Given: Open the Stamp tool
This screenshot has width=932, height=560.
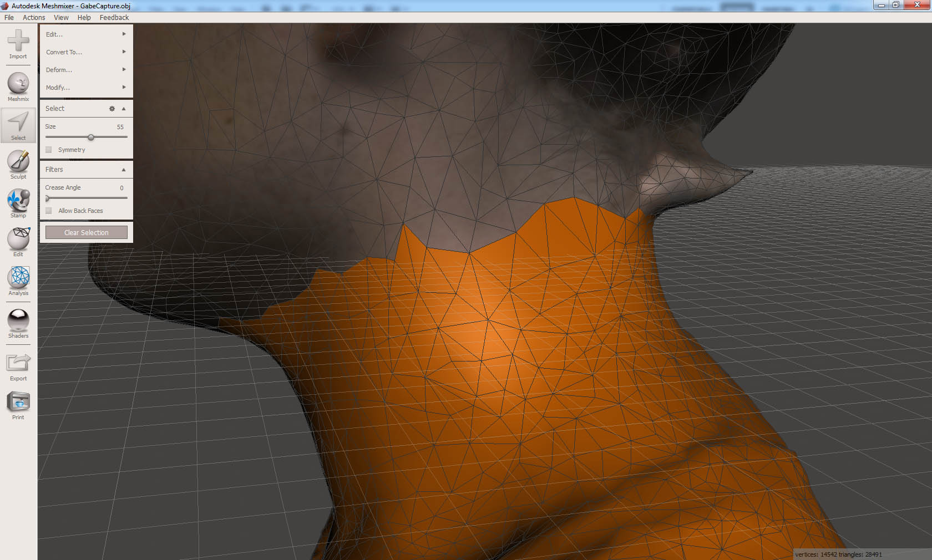Looking at the screenshot, I should [18, 203].
